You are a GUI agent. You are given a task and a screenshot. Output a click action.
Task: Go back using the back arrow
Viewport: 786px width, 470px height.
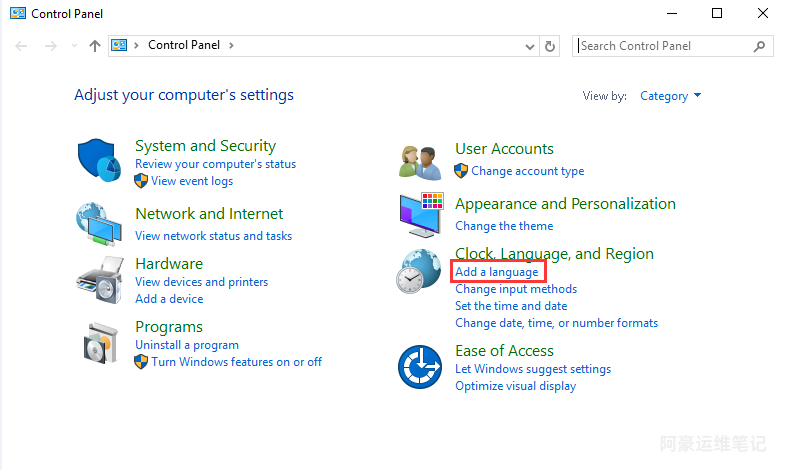click(21, 46)
